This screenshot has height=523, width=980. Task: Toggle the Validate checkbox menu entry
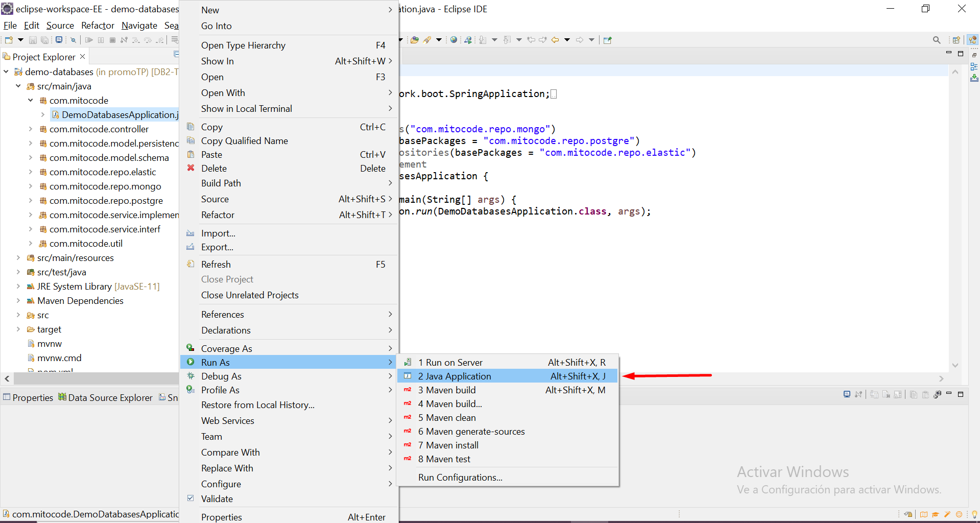(x=289, y=498)
